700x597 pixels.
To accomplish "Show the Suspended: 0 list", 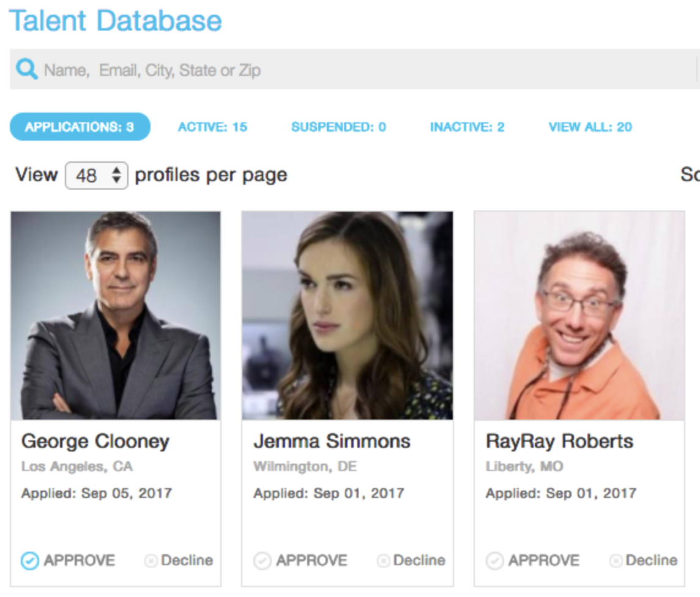I will pyautogui.click(x=338, y=127).
